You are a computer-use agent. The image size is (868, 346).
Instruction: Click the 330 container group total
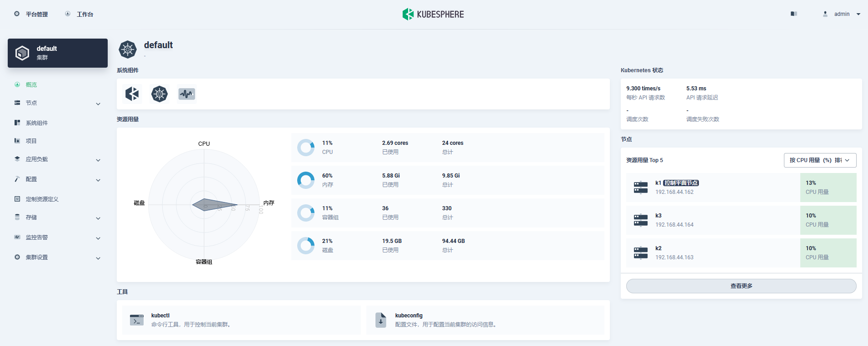coord(447,208)
